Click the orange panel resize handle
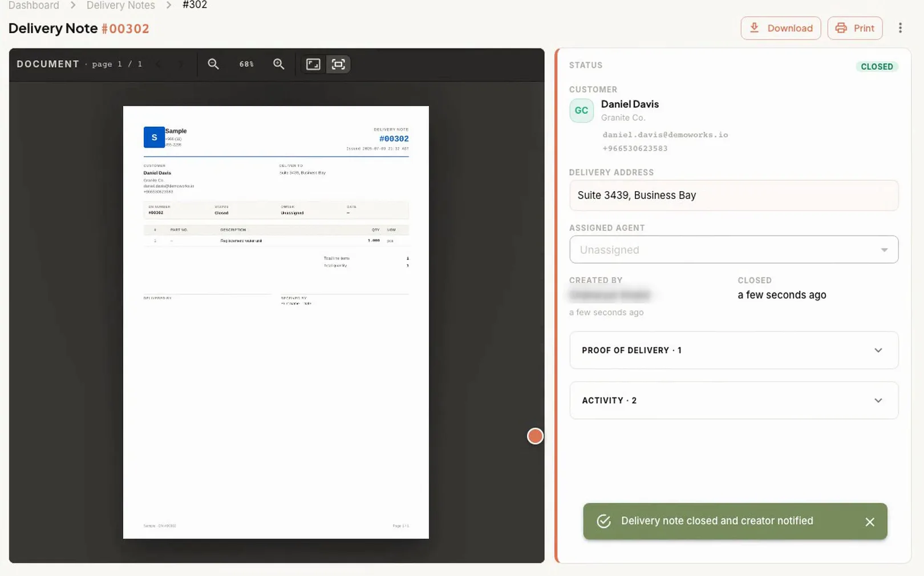 pos(535,436)
